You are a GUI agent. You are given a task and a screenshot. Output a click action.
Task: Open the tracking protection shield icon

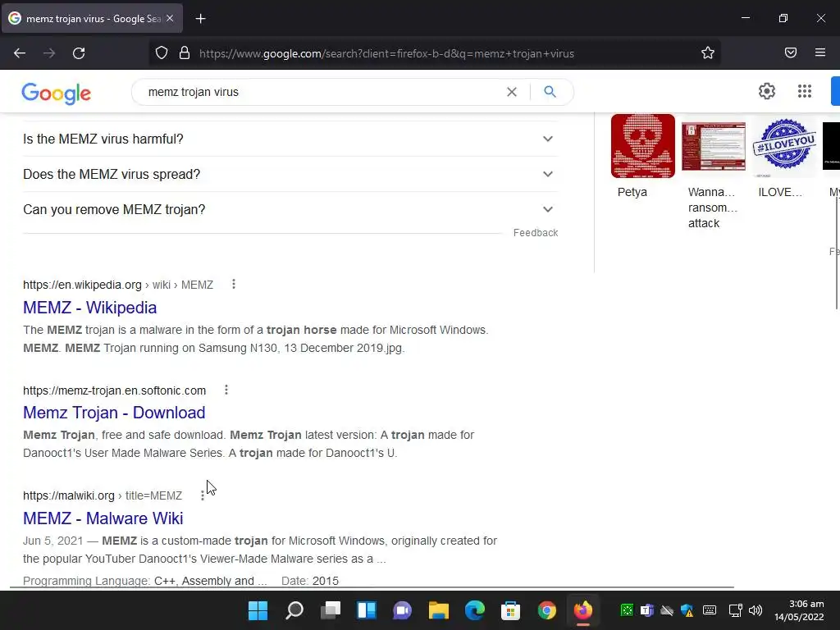pos(162,53)
